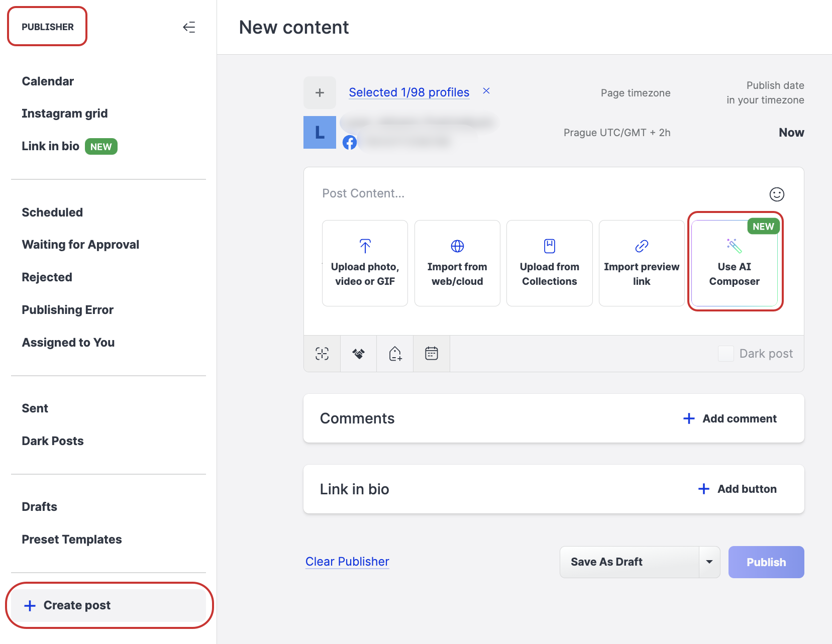Collapse the Publisher sidebar

[x=189, y=27]
